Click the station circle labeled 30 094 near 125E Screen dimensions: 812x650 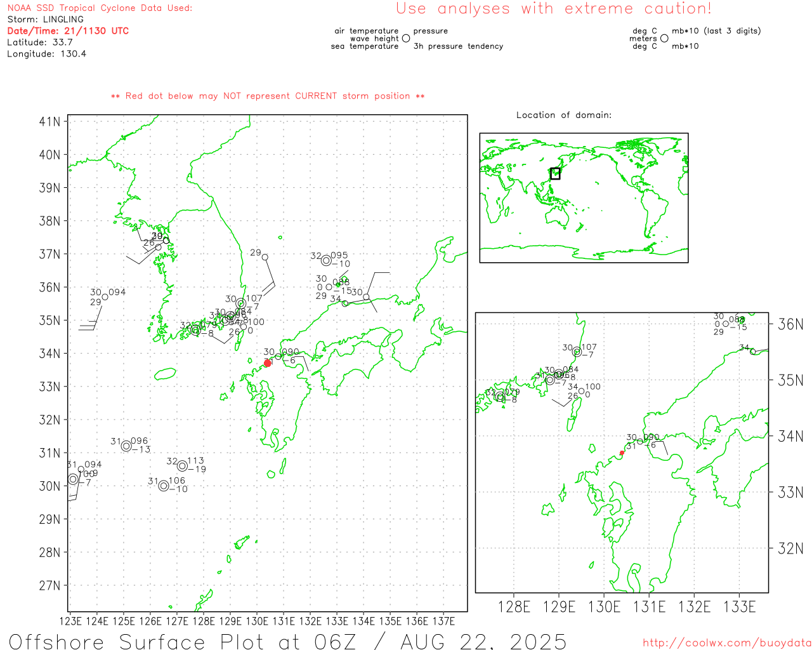pos(105,296)
